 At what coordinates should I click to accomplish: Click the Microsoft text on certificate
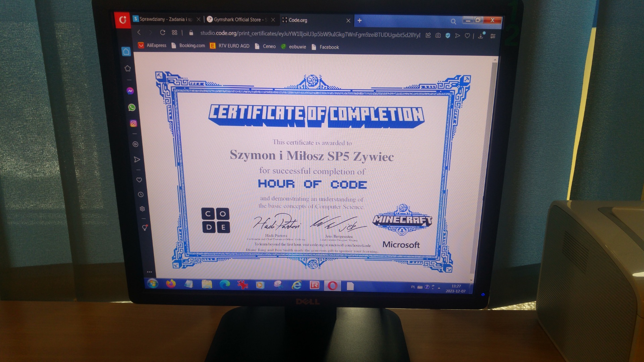401,245
